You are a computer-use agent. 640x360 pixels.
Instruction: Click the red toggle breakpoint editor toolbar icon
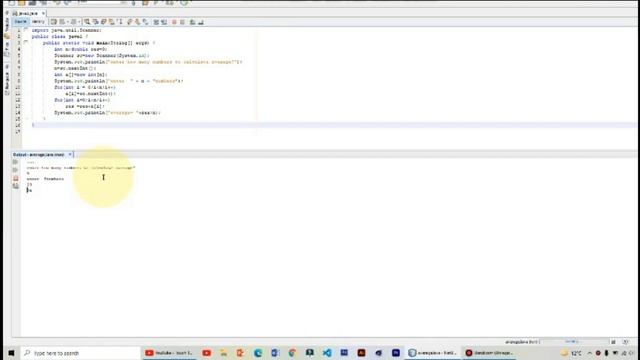click(x=174, y=22)
